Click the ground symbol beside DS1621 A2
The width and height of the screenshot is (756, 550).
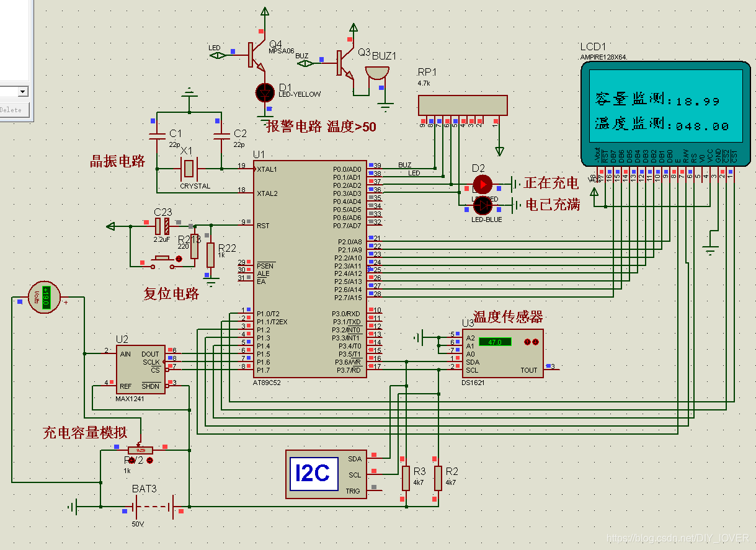pos(418,338)
